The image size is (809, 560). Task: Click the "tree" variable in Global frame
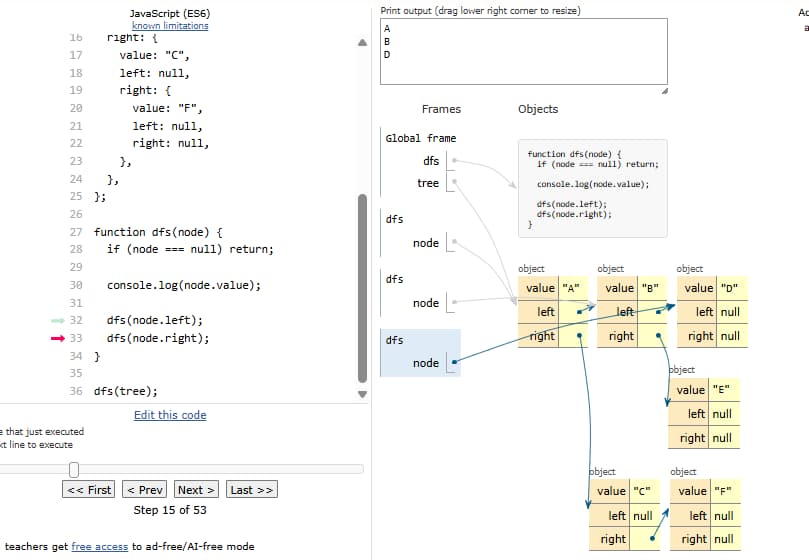[x=428, y=183]
